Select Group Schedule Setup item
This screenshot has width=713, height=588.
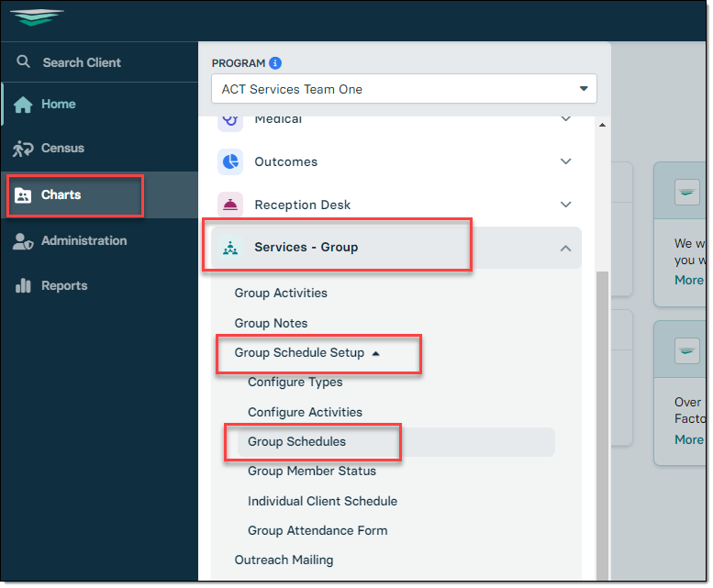click(299, 353)
